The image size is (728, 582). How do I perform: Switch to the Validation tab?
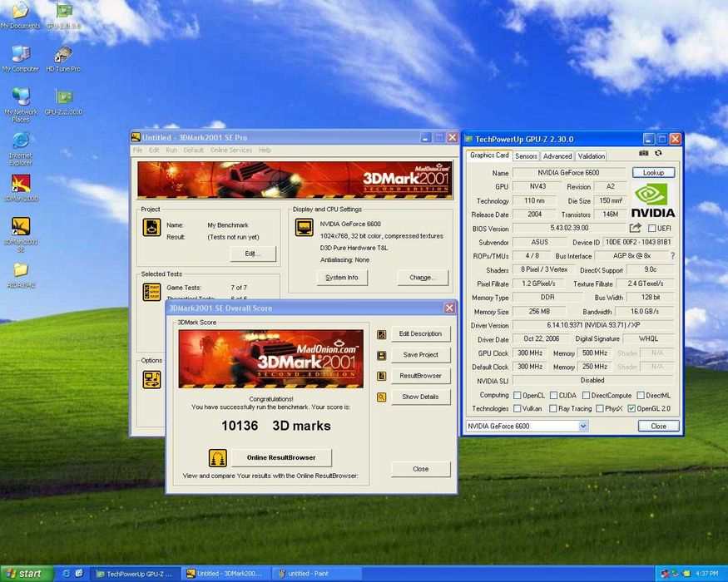pos(591,156)
